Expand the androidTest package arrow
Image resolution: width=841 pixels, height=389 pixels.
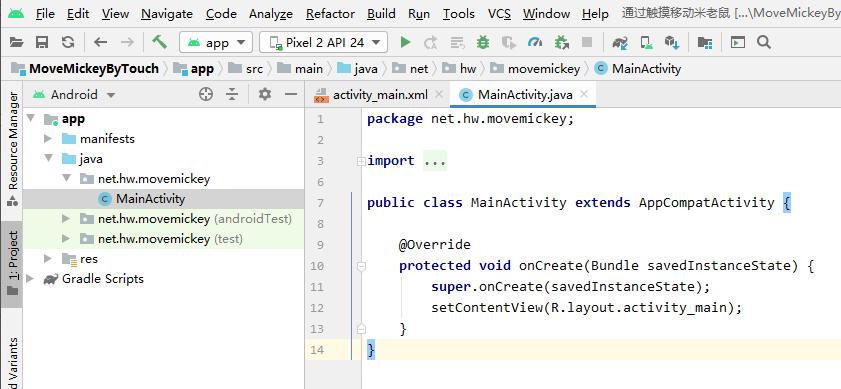(x=65, y=219)
